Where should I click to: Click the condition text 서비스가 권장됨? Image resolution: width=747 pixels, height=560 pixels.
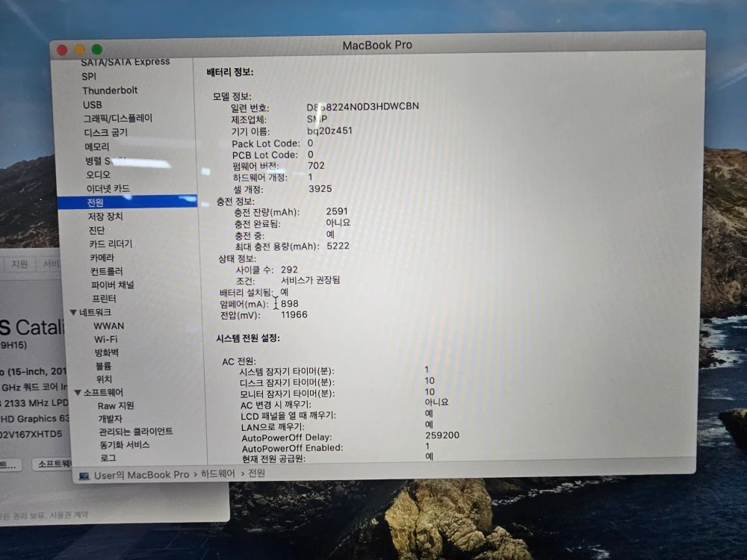[310, 280]
